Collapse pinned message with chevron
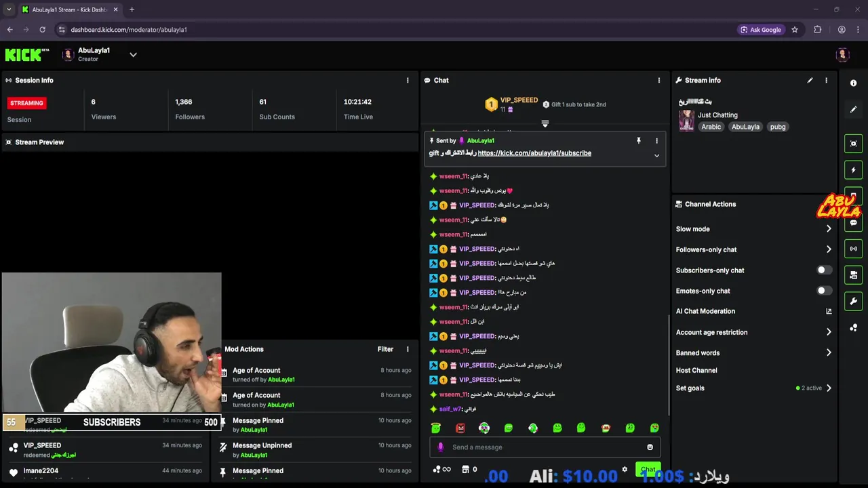Screen dimensions: 868x488 [x=656, y=155]
